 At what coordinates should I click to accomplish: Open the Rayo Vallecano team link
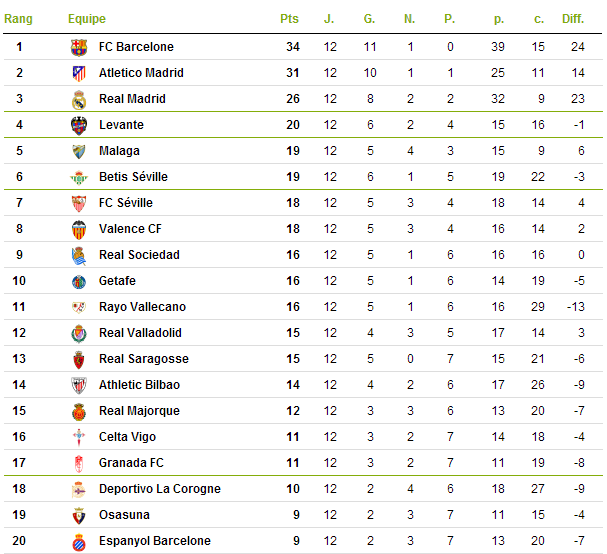142,307
